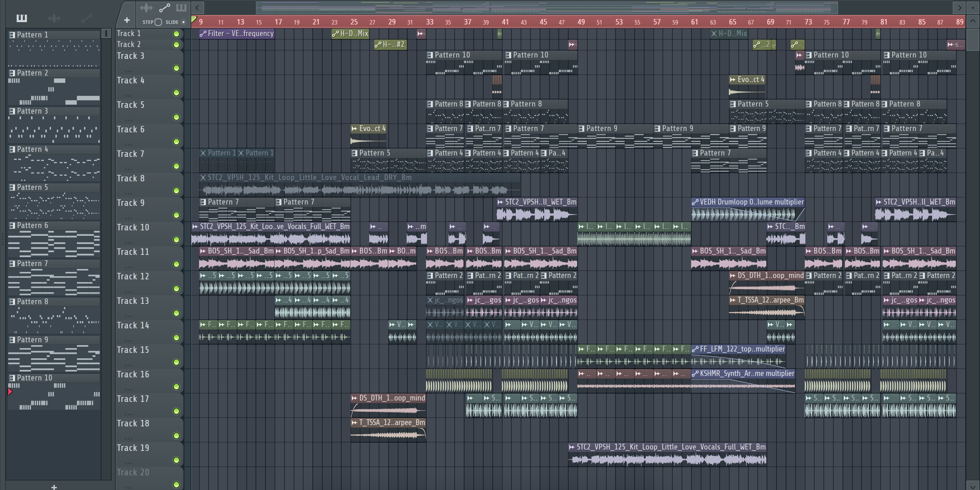Click bar 57 on the timeline ruler
The width and height of the screenshot is (980, 490).
coord(657,22)
